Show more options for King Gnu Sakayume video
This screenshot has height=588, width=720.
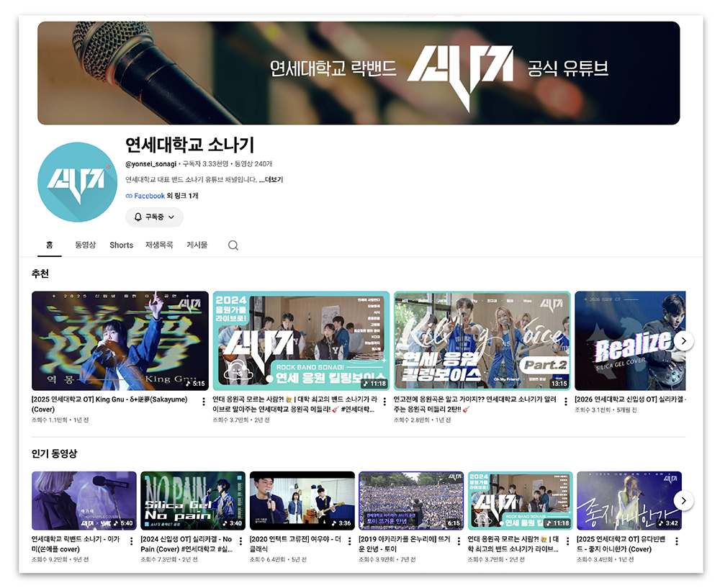204,402
